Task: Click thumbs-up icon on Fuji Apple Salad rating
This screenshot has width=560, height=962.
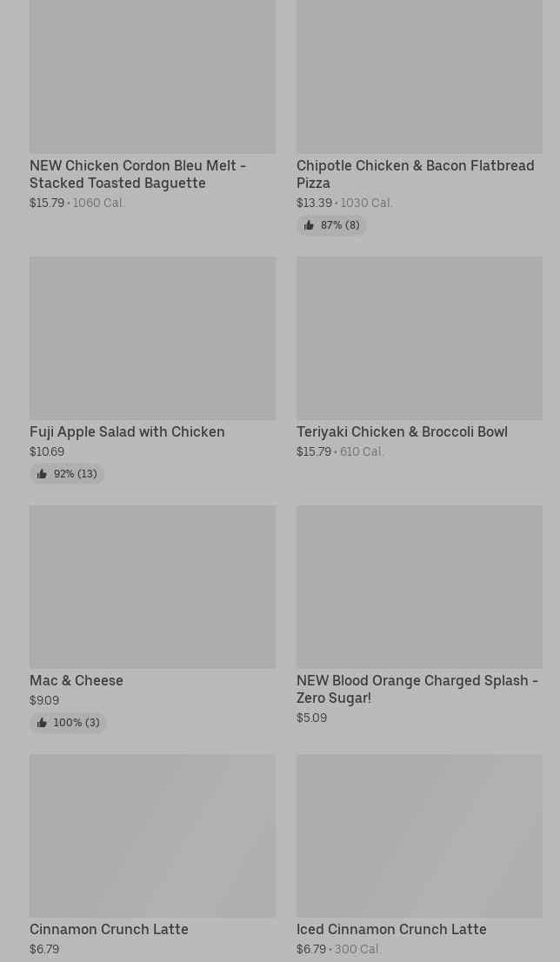Action: click(x=42, y=474)
